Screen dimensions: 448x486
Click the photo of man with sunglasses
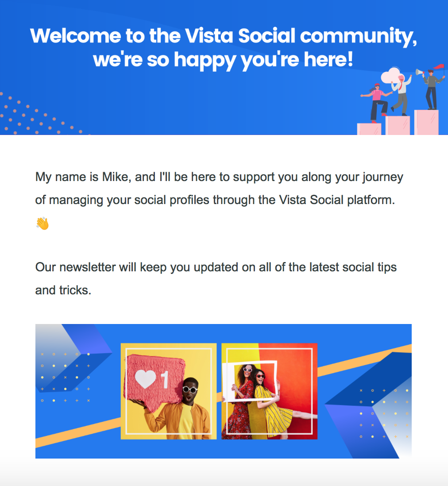(x=169, y=391)
